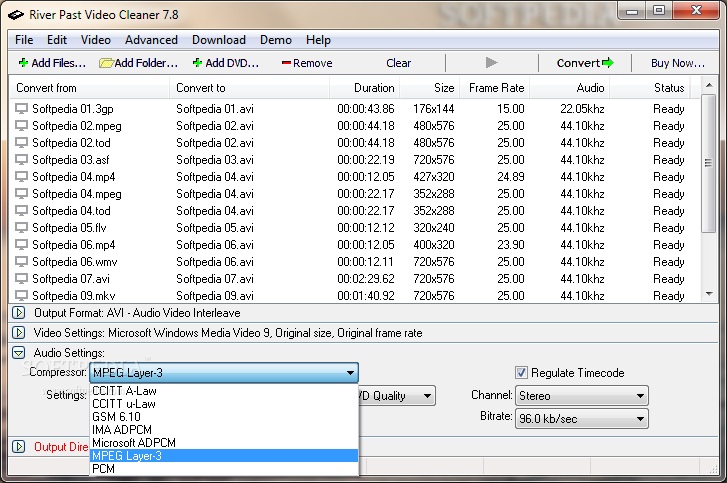Open the Demo menu

(275, 40)
